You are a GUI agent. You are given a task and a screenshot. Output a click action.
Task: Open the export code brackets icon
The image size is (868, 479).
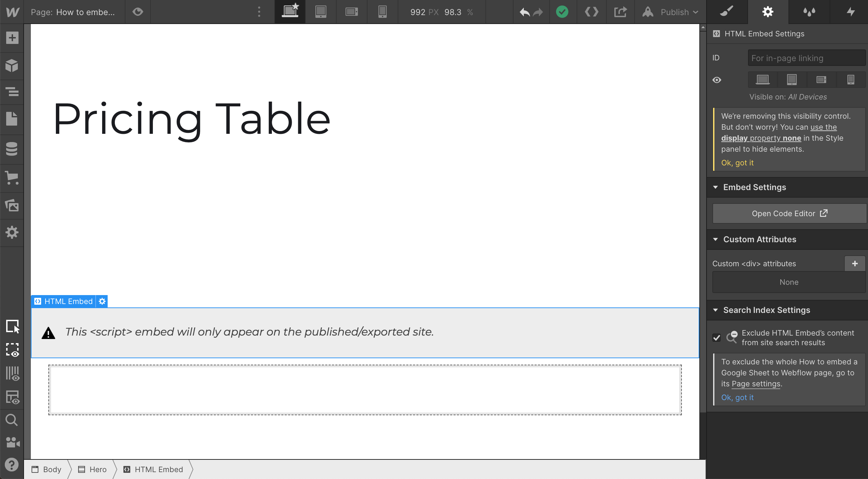[x=592, y=12]
